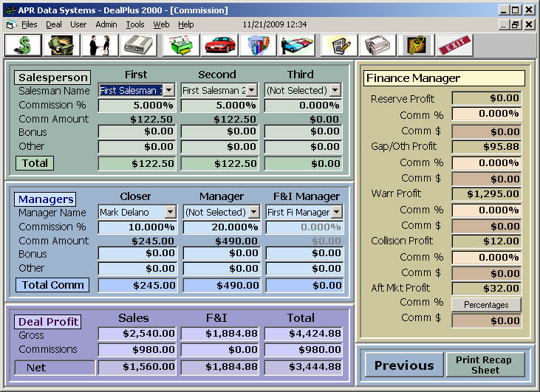
Task: Click the colorful chart reports toolbar icon
Action: click(x=258, y=45)
